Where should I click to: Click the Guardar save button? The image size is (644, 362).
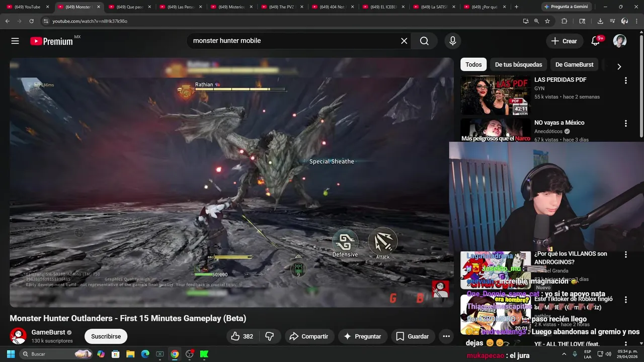pyautogui.click(x=413, y=336)
